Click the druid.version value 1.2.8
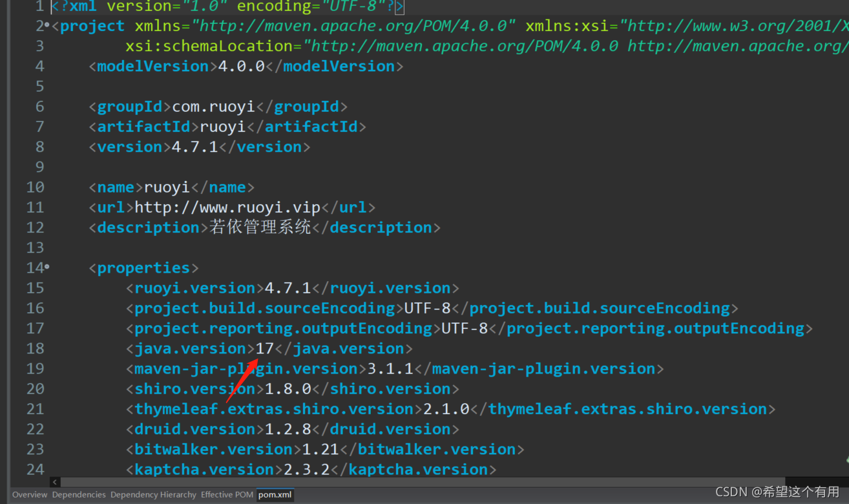Screen dimensions: 849x504 288,429
